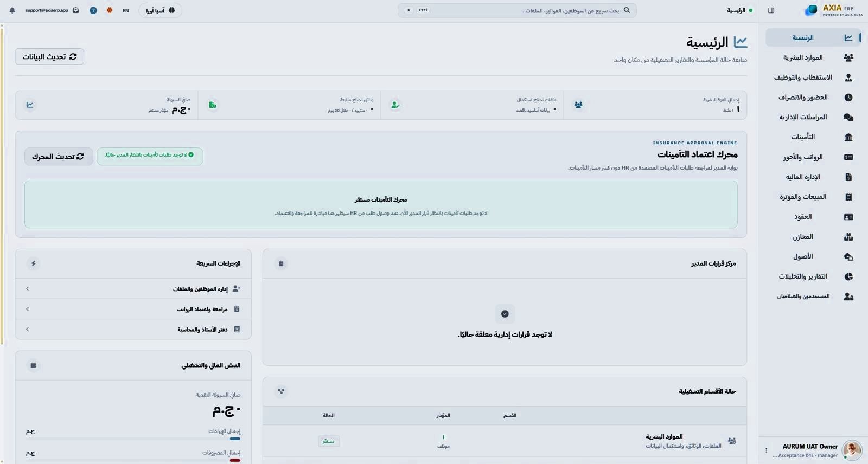Click the إجمالي المصروفات red progress bar
This screenshot has height=464, width=868.
point(235,460)
